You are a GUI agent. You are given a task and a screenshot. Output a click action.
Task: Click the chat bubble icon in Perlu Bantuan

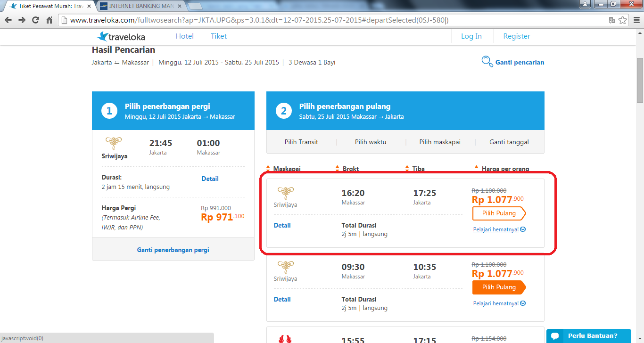click(x=555, y=336)
